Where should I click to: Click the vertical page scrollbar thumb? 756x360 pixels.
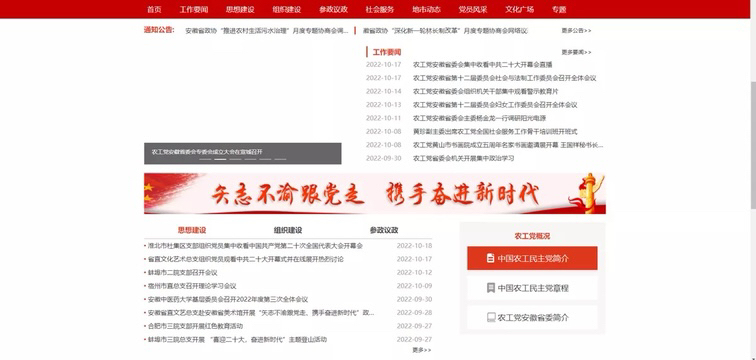pos(753,145)
